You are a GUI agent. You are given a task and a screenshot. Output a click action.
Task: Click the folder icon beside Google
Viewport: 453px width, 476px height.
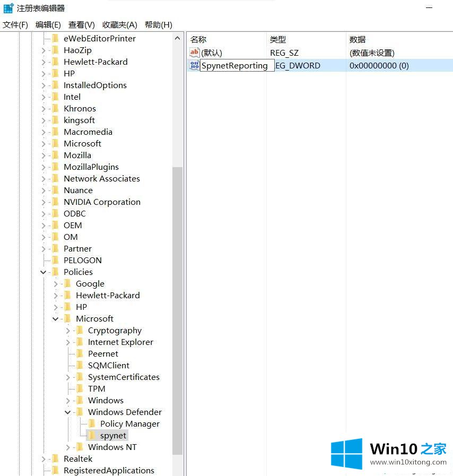point(67,283)
